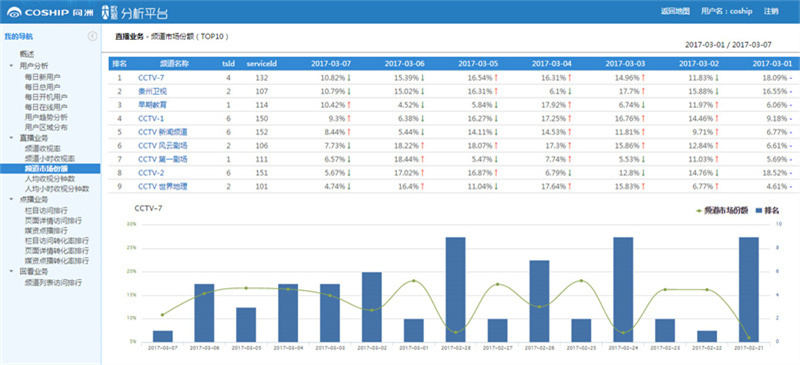Click the 注销 logout link
800x365 pixels.
pyautogui.click(x=771, y=11)
